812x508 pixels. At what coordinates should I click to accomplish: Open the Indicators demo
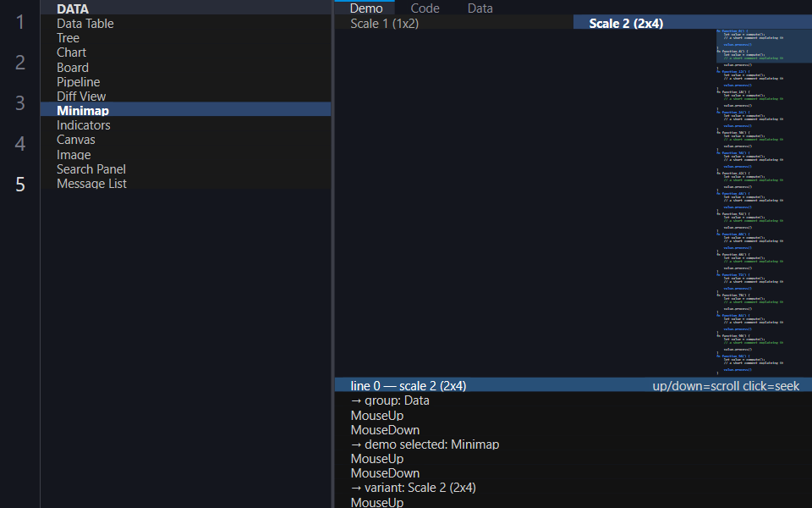point(185,125)
